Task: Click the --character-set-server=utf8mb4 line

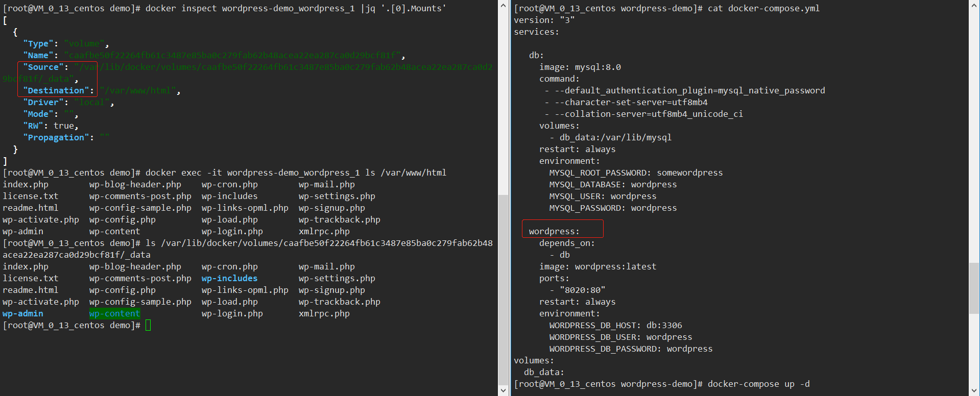Action: [x=626, y=102]
